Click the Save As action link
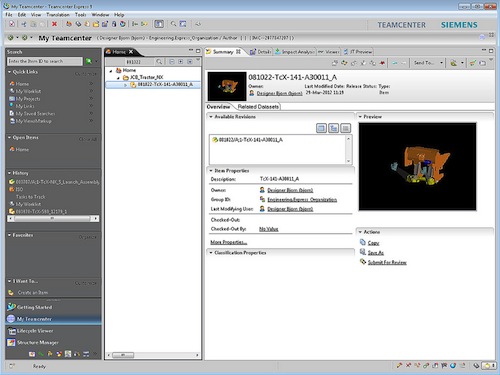 click(x=376, y=253)
